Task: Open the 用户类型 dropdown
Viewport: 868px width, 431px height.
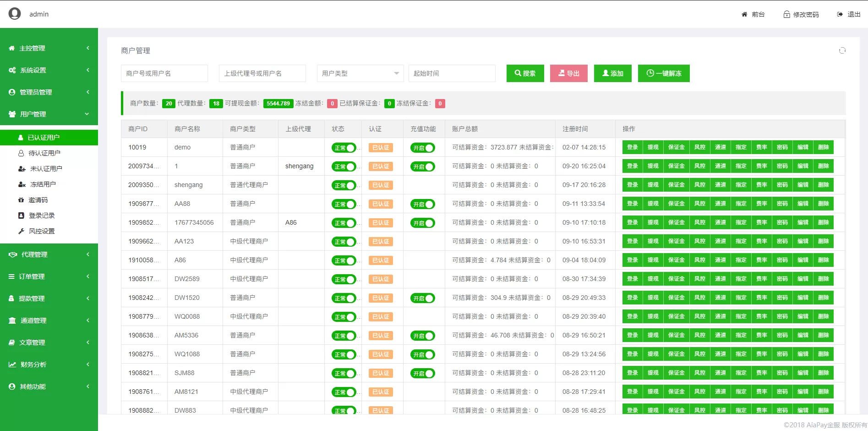Action: click(x=360, y=73)
